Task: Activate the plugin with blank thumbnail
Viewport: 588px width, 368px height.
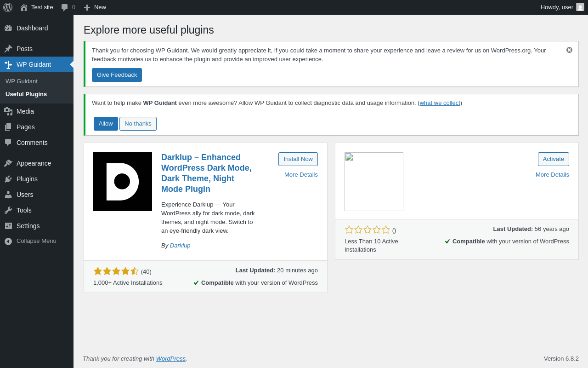Action: tap(554, 159)
